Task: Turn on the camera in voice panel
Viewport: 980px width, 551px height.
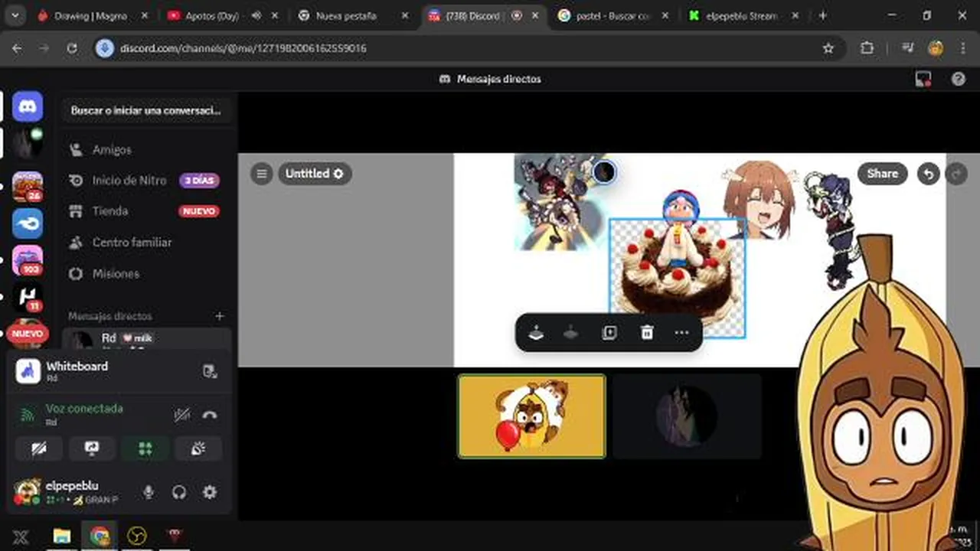Action: [39, 449]
